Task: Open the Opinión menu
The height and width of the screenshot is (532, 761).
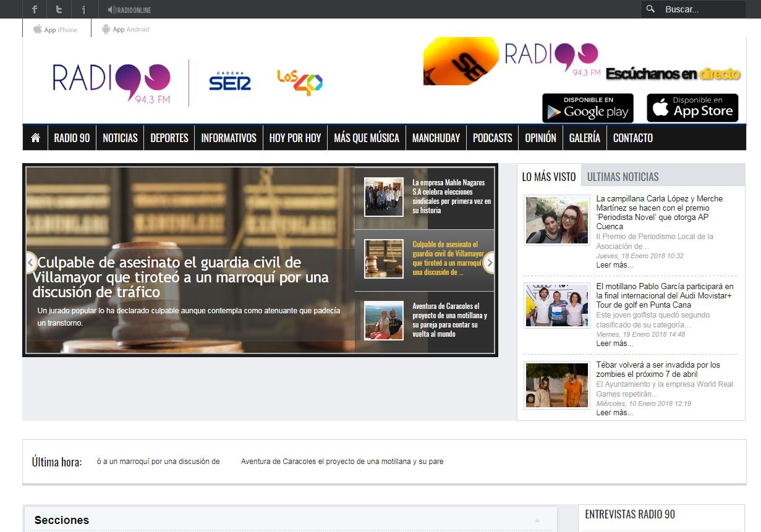Action: 540,138
